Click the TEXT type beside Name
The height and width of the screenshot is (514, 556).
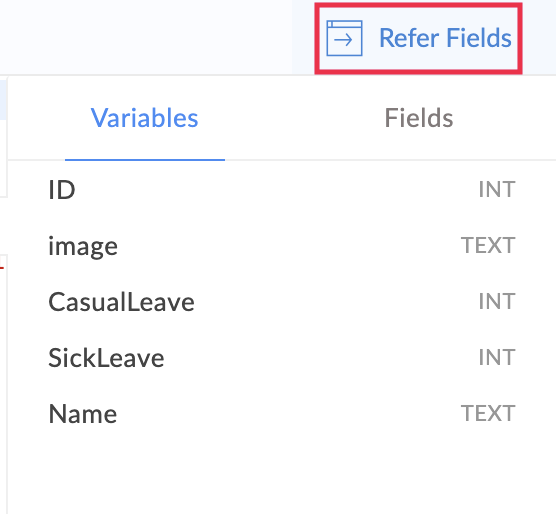[x=488, y=413]
